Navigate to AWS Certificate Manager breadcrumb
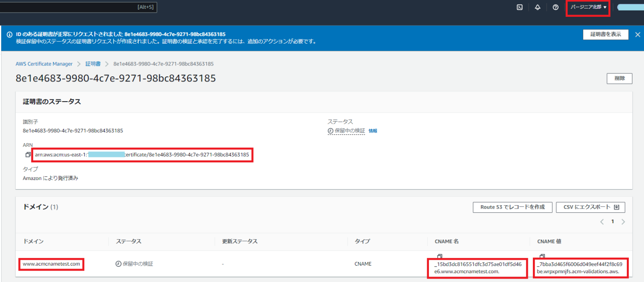 pos(44,63)
